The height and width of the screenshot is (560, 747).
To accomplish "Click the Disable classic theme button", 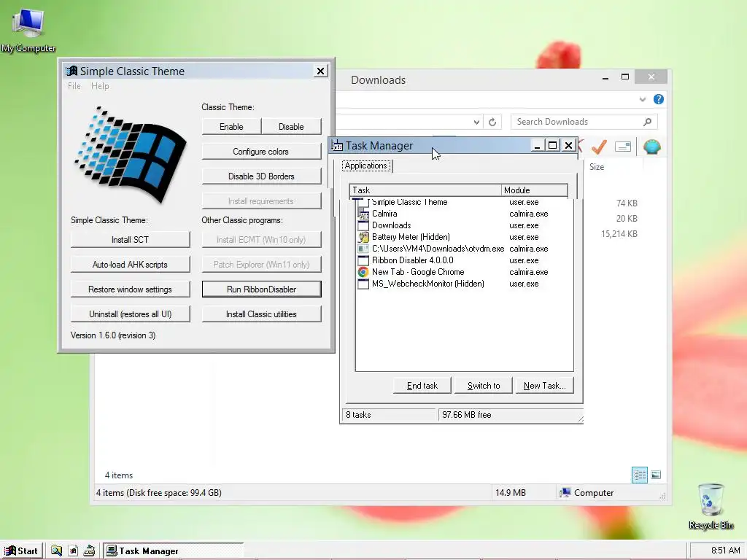I will (x=291, y=127).
